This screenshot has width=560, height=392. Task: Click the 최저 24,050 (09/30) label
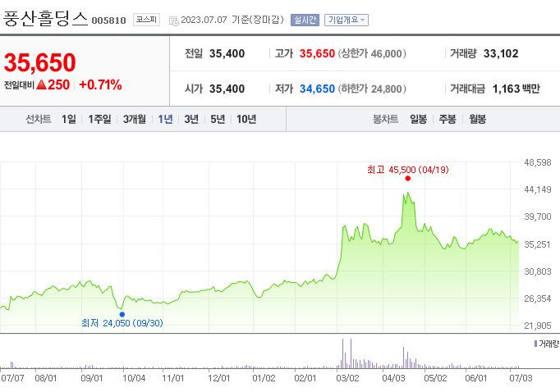122,323
